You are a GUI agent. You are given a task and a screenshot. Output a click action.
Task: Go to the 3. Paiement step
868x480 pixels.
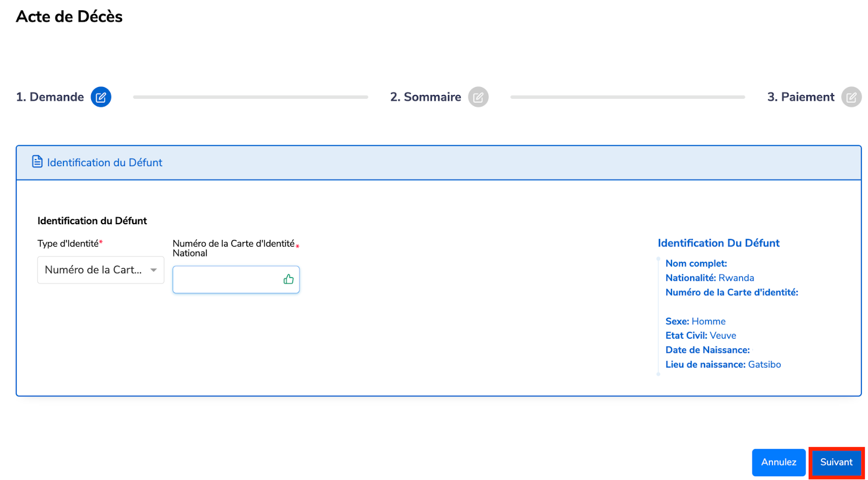pyautogui.click(x=801, y=97)
